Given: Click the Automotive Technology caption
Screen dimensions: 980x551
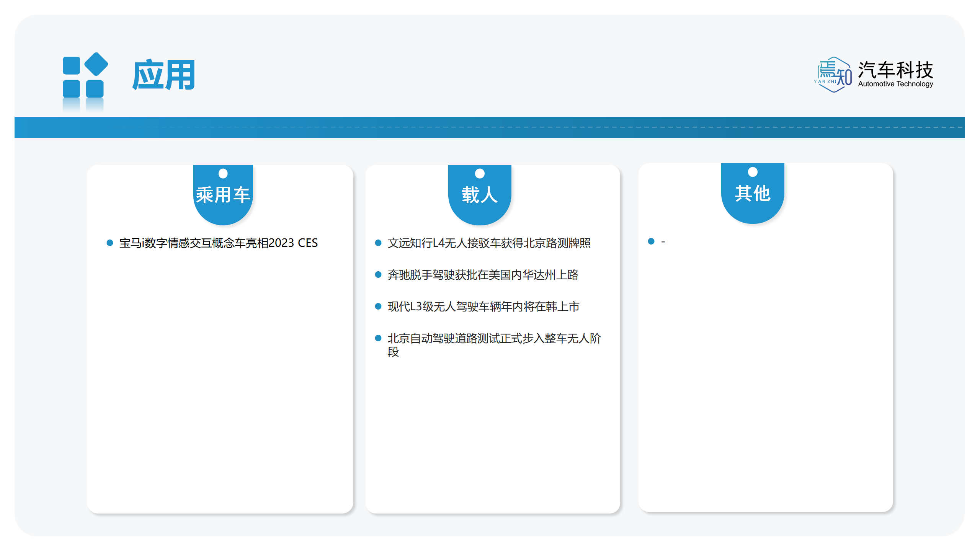Looking at the screenshot, I should coord(895,84).
